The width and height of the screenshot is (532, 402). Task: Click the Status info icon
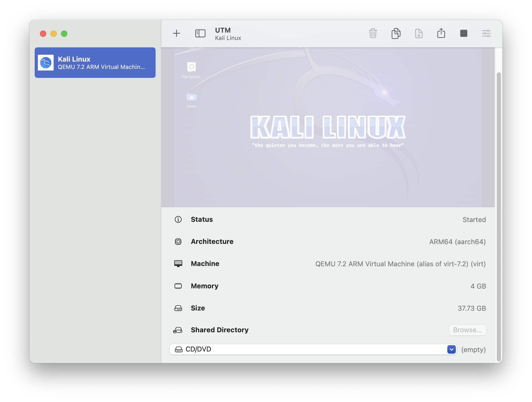tap(178, 219)
